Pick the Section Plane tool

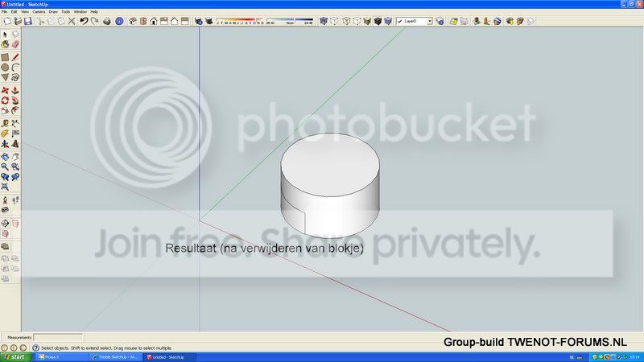5,224
